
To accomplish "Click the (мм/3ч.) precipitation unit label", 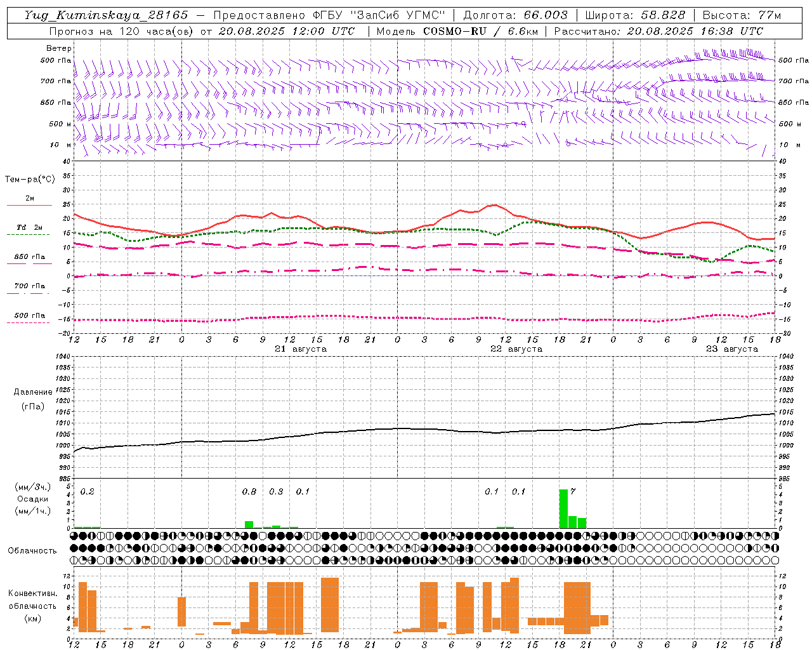I will point(33,487).
